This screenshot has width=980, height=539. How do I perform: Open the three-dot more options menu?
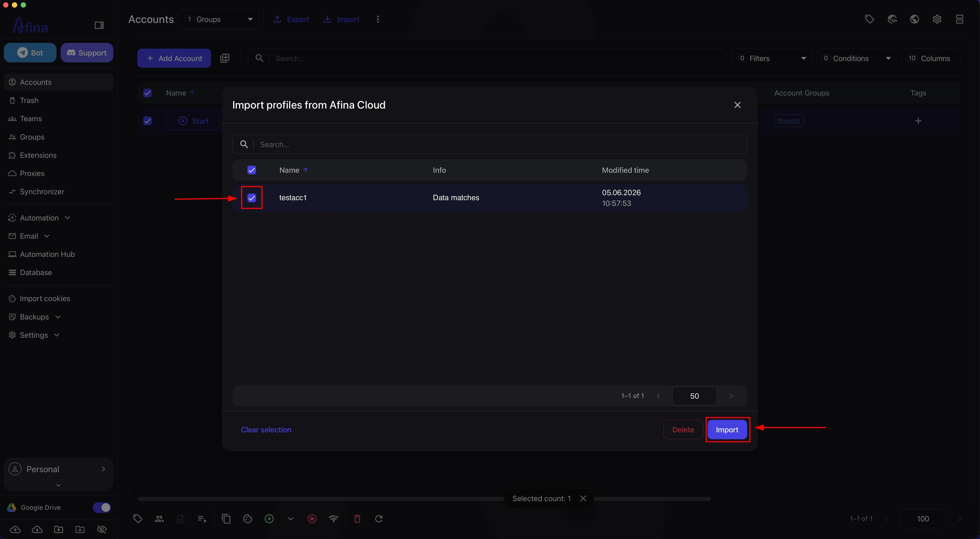377,19
